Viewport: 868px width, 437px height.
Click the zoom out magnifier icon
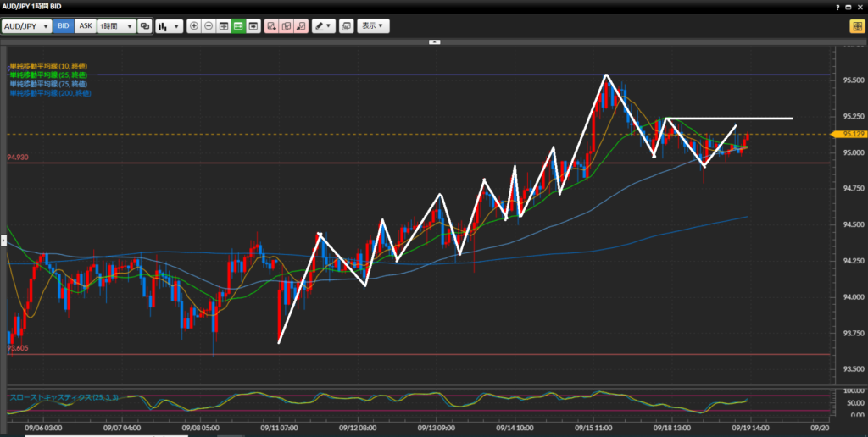pos(209,26)
